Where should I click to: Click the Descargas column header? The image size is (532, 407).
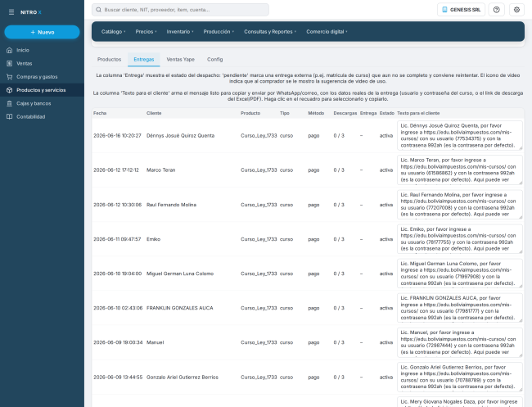345,113
